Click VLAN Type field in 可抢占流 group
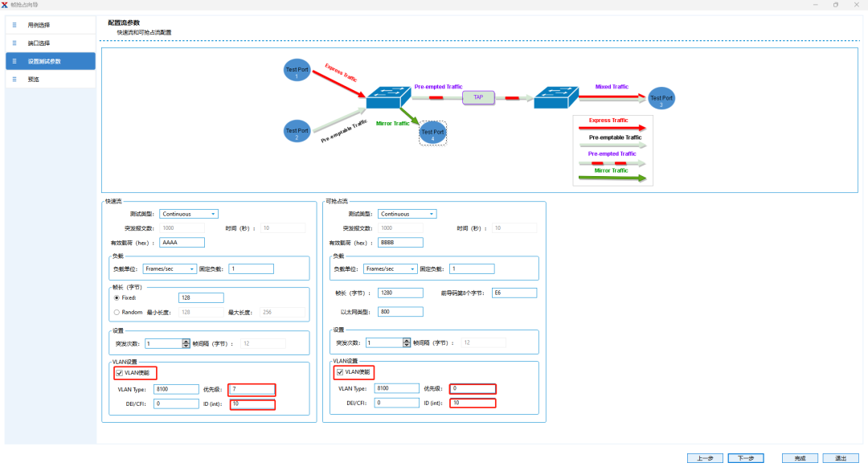Viewport: 868px width, 467px height. [x=396, y=388]
